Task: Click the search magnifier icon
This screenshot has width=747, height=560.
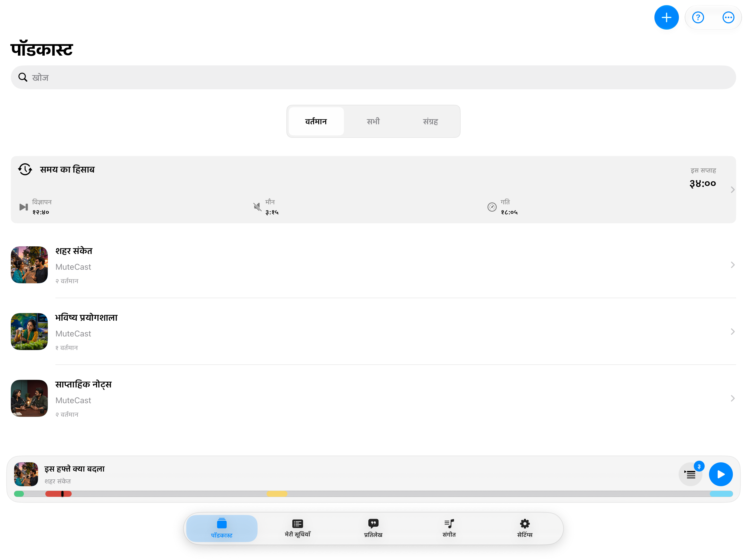Action: [x=23, y=77]
